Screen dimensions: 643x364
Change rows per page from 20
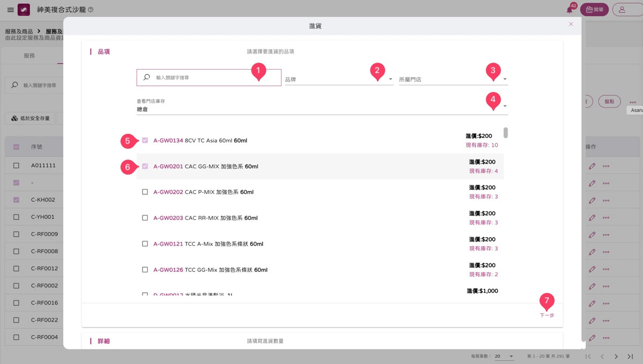504,357
